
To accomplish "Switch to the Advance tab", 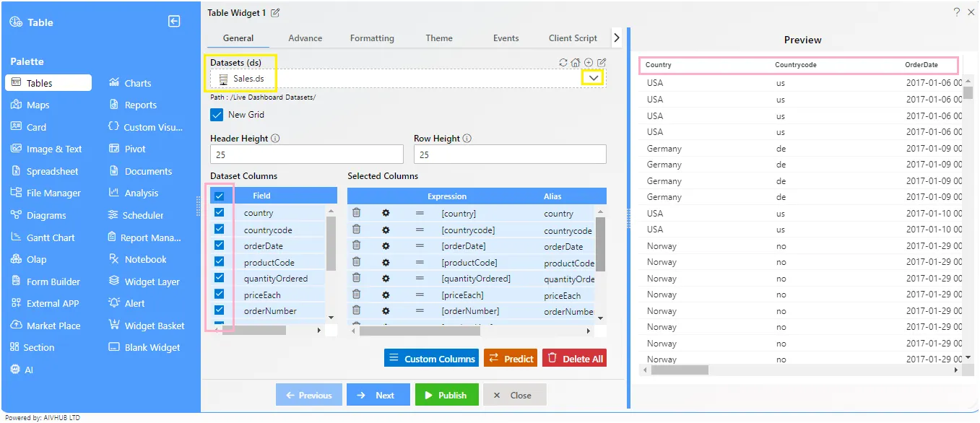I will click(x=305, y=38).
